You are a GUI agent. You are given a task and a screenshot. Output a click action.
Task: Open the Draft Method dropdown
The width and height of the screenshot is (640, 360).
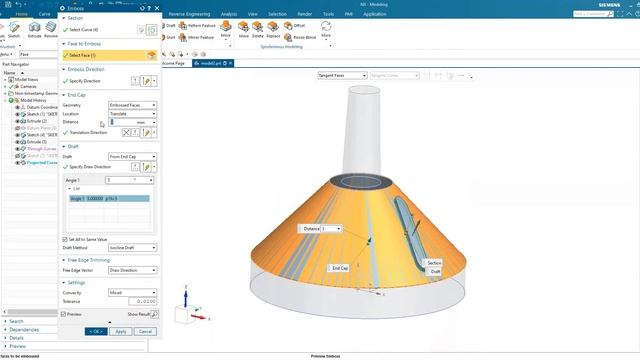132,247
